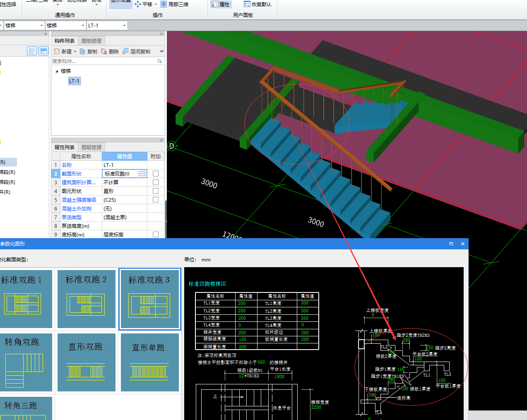This screenshot has width=527, height=420.
Task: Click the 删除 delete component icon
Action: coord(104,51)
